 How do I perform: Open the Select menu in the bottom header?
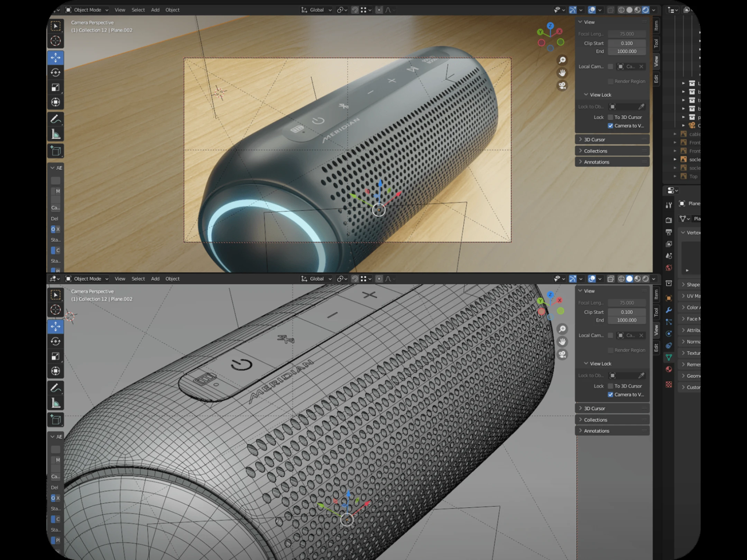[x=138, y=279]
